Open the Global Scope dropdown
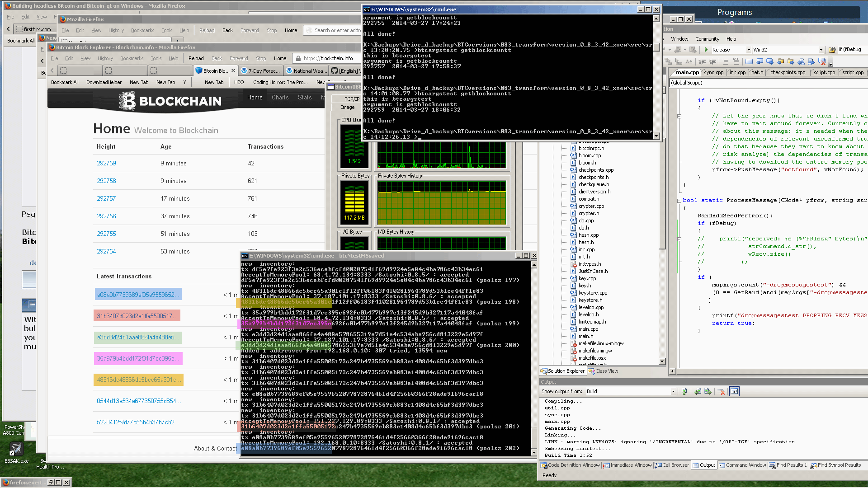Viewport: 868px width, 488px height. click(768, 83)
